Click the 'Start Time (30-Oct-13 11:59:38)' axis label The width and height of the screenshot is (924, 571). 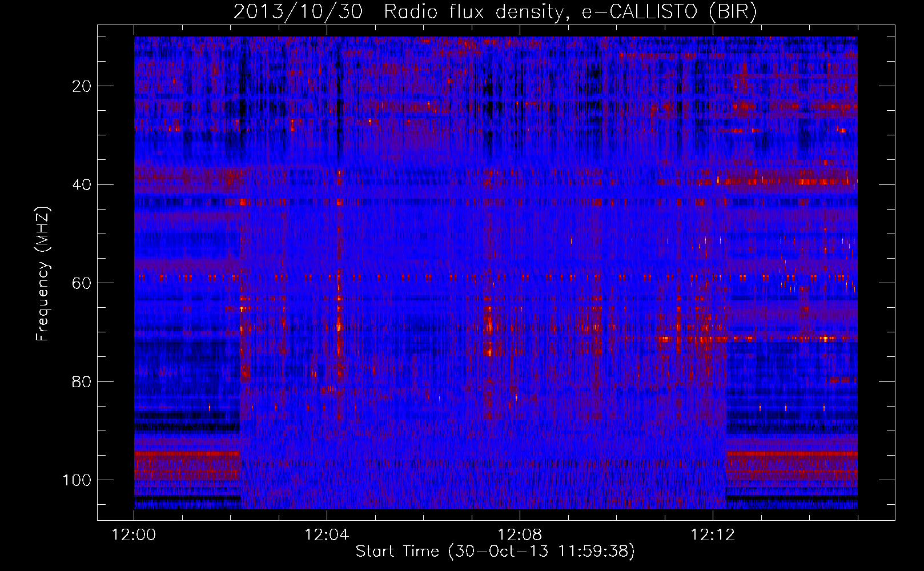(x=495, y=552)
